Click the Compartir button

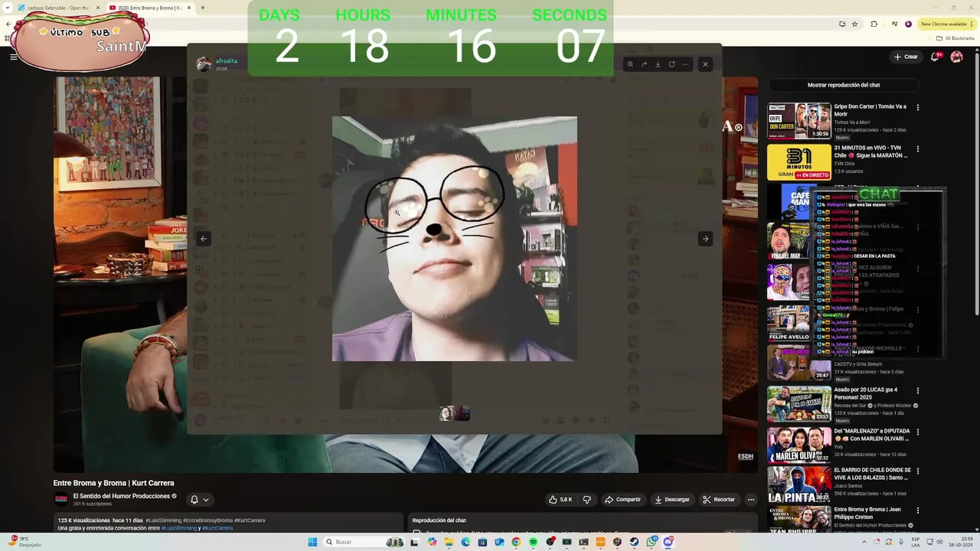tap(622, 500)
